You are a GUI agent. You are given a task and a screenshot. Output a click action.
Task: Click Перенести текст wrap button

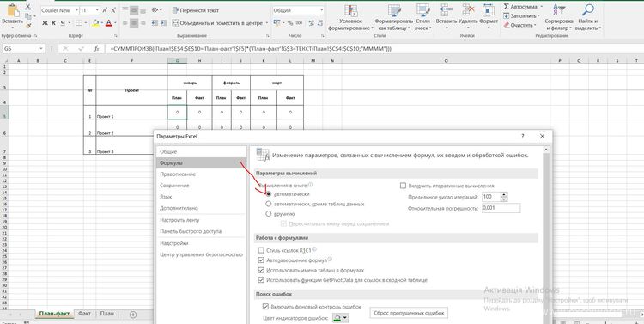pos(196,10)
